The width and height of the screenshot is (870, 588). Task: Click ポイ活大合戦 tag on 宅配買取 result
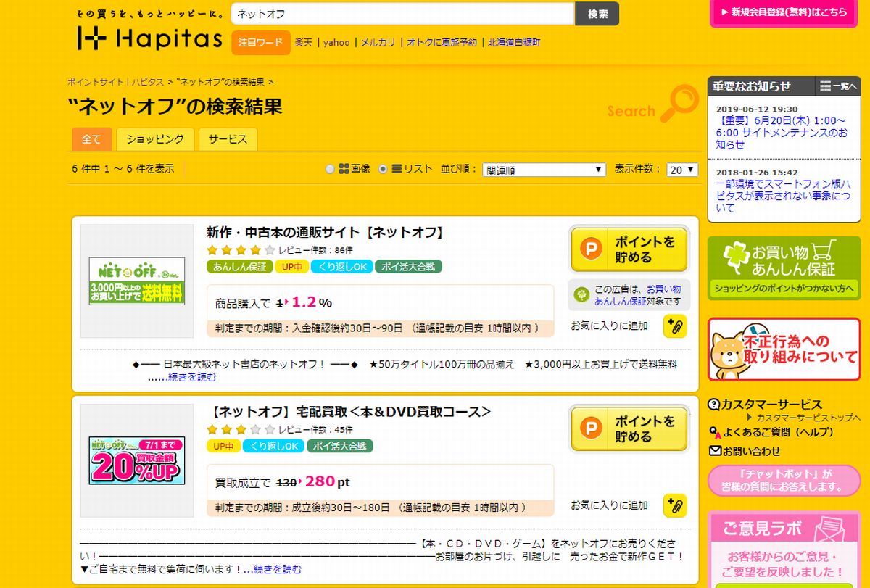point(339,446)
